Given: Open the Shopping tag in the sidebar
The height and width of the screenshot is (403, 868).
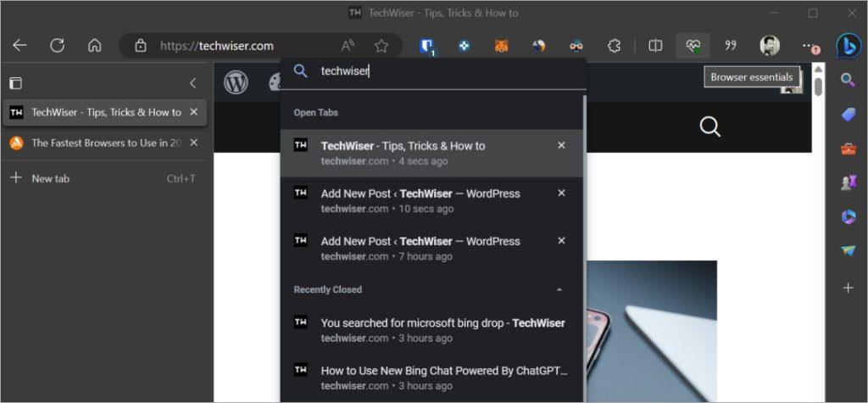Looking at the screenshot, I should coord(848,115).
